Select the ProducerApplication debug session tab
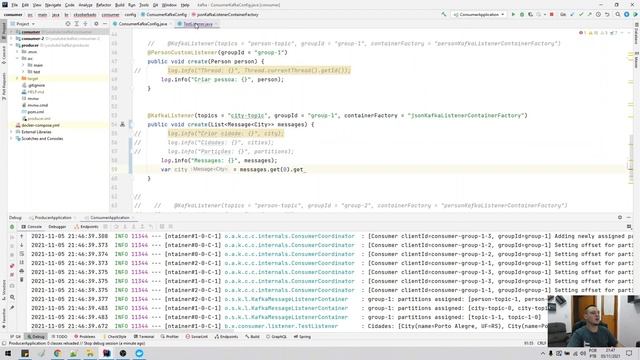 coord(53,218)
